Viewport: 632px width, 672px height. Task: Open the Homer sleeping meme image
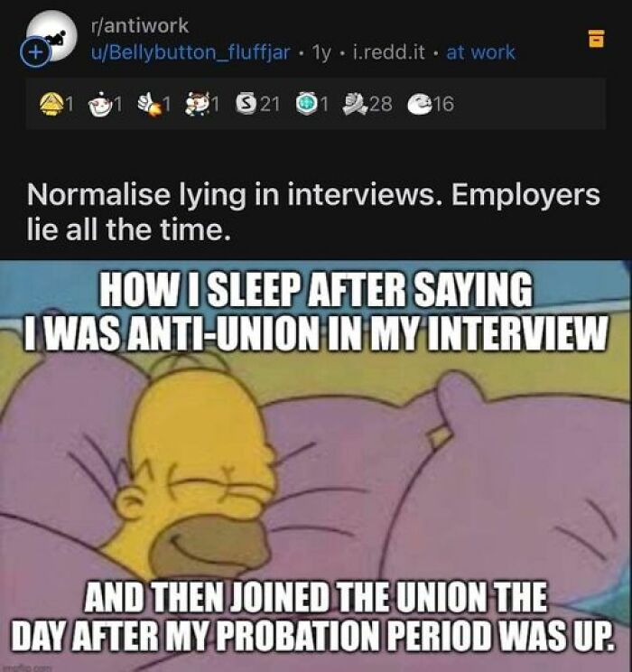pos(316,466)
